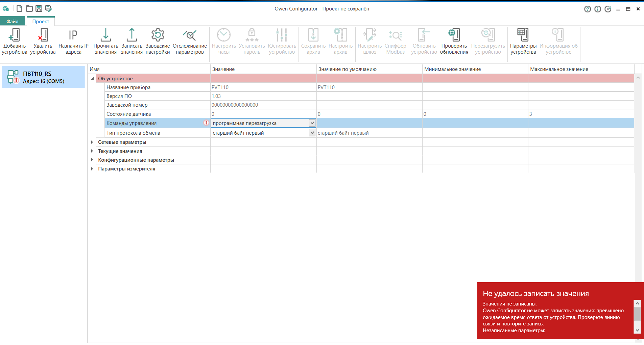The height and width of the screenshot is (345, 644).
Task: Switch to the Проект tab
Action: pyautogui.click(x=41, y=21)
